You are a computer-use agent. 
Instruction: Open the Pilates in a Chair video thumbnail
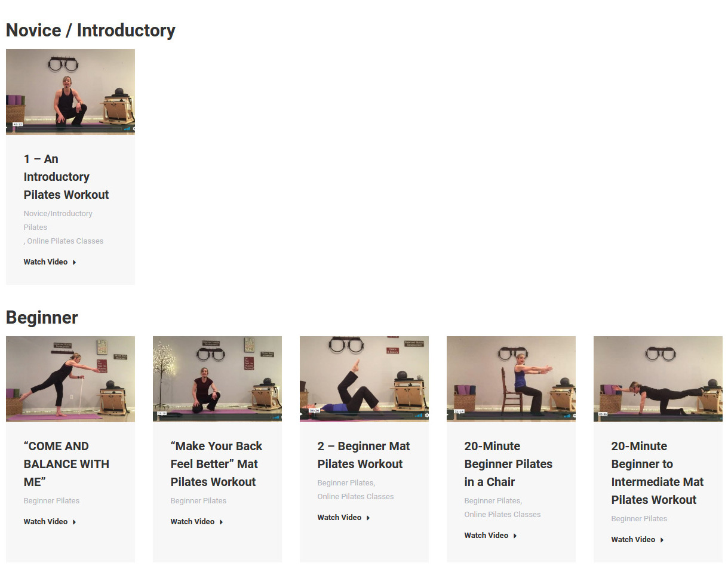tap(511, 379)
